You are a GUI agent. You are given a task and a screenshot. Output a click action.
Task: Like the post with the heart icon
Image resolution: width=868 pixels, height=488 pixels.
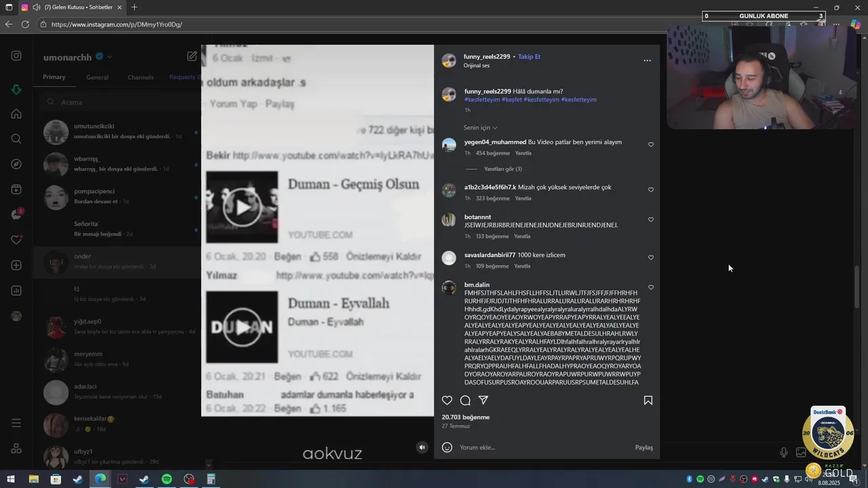(447, 401)
